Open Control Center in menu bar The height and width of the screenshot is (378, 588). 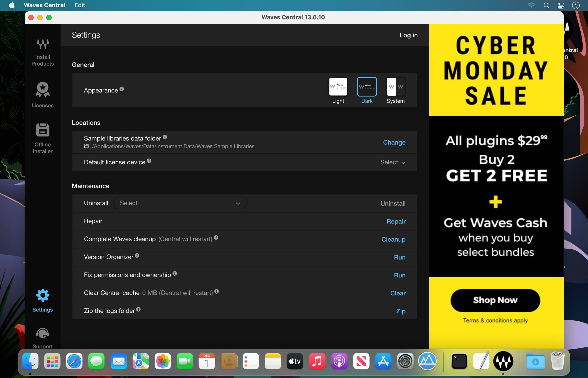pos(561,5)
